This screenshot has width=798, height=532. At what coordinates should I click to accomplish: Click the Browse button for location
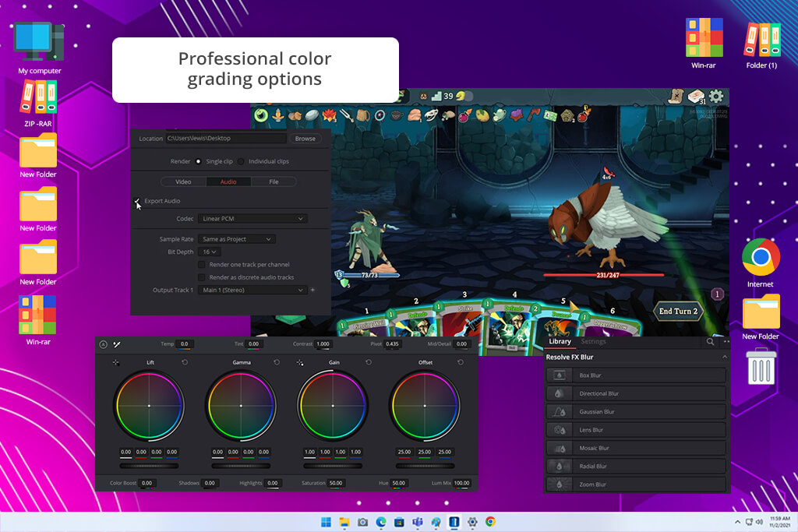[x=305, y=139]
